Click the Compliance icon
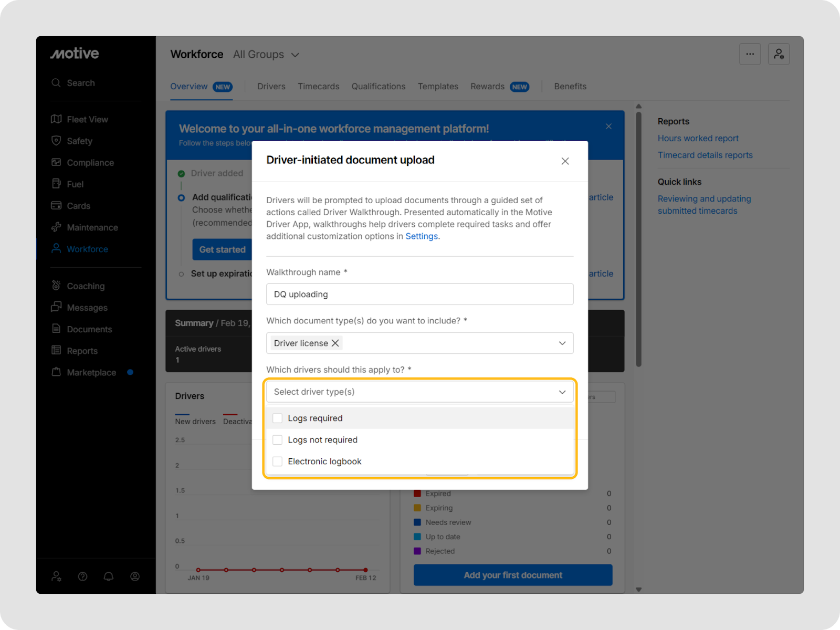Image resolution: width=840 pixels, height=630 pixels. point(56,162)
